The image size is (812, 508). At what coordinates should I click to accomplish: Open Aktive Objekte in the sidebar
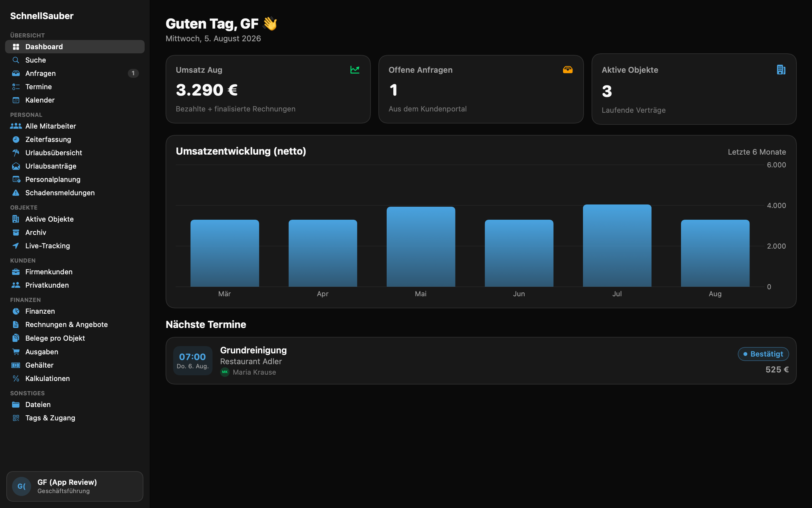(75, 219)
